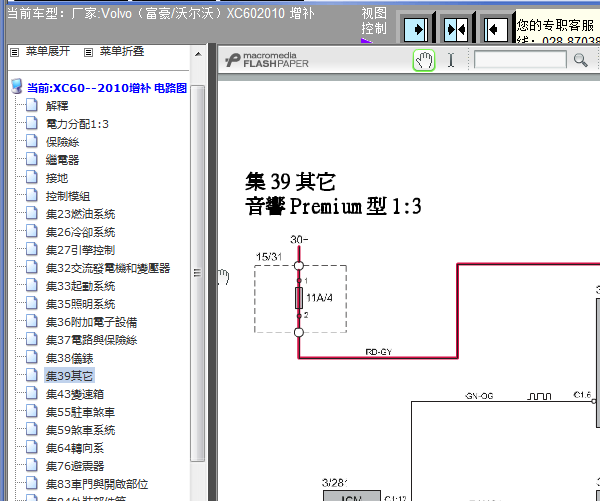Click the document icon next to 控制模組
Viewport: 600px width, 501px height.
pos(32,195)
